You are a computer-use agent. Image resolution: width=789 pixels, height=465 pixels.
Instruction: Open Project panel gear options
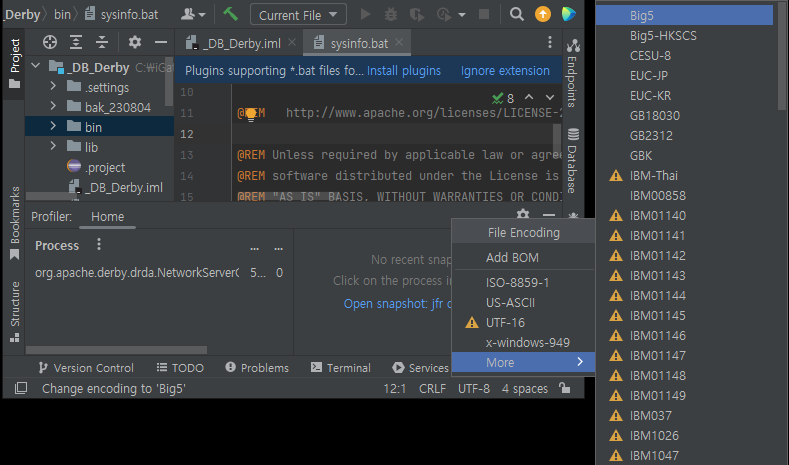click(x=135, y=42)
